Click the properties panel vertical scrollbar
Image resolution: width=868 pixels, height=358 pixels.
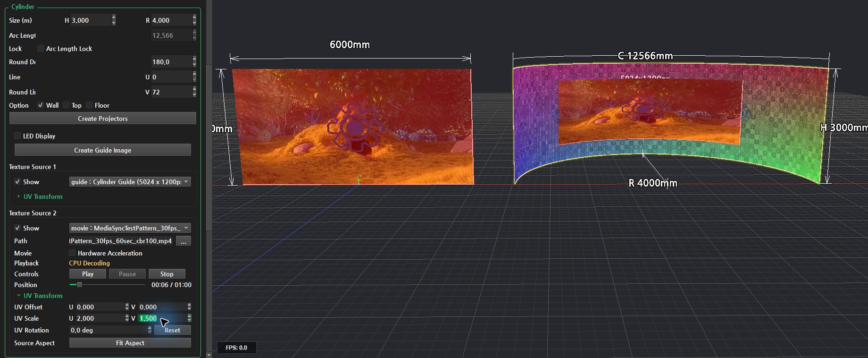[x=209, y=148]
